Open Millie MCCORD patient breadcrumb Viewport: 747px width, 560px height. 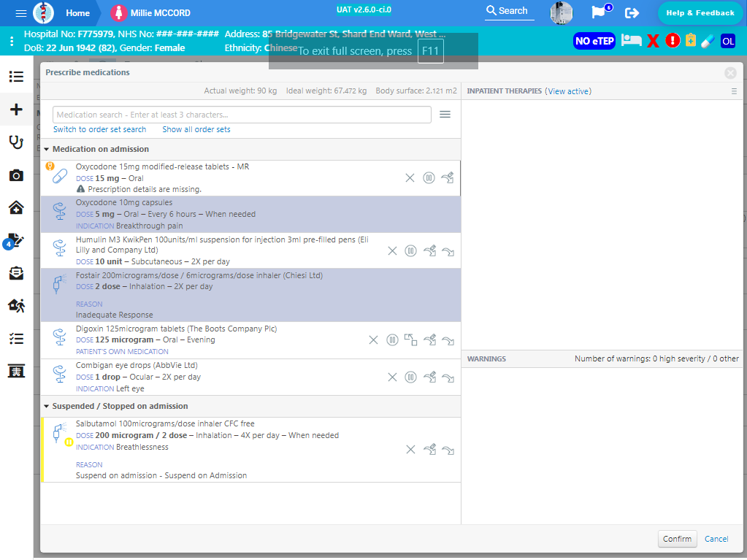coord(150,13)
